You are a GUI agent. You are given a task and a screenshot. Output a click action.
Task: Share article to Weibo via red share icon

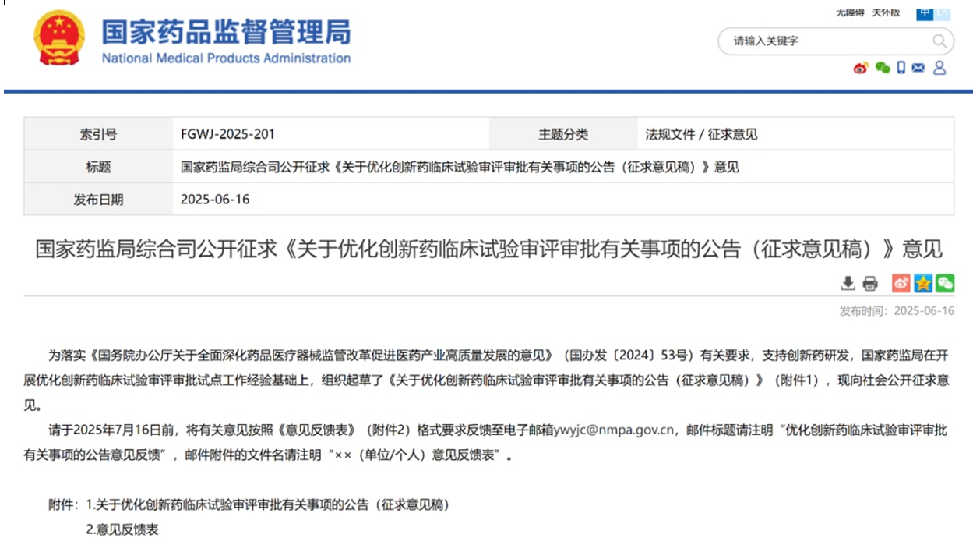(x=901, y=284)
